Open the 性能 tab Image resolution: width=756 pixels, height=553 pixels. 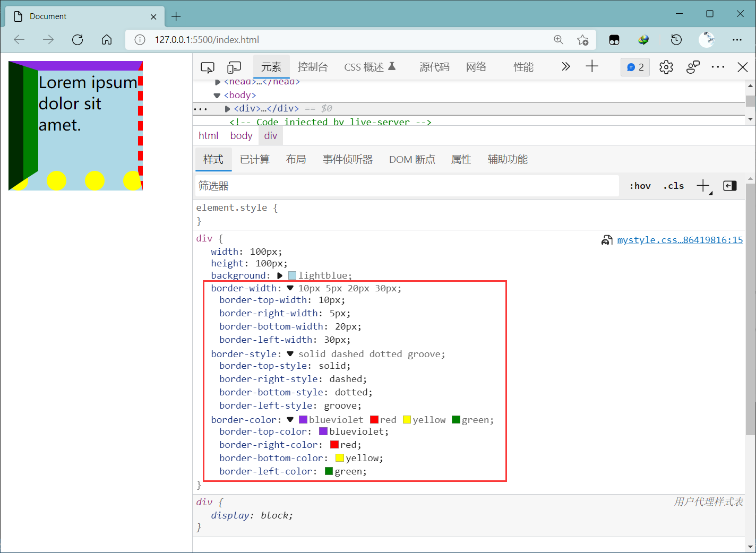523,67
